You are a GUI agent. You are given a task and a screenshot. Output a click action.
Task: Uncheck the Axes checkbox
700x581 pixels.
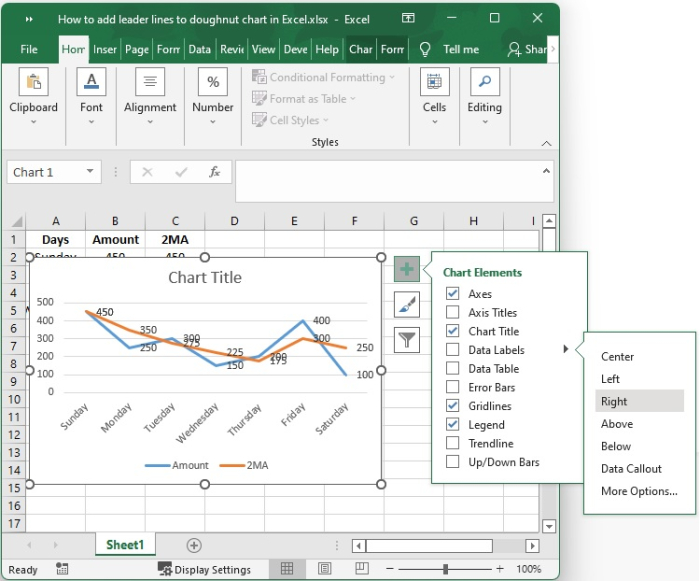[x=452, y=293]
